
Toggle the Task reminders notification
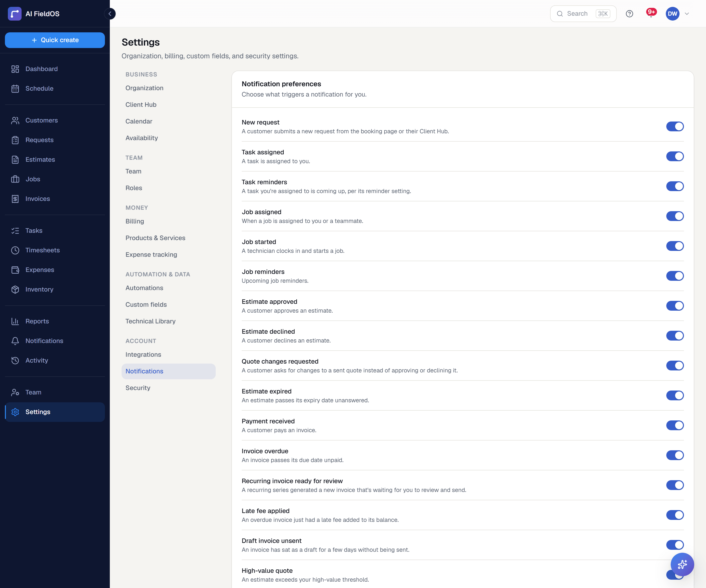(675, 186)
